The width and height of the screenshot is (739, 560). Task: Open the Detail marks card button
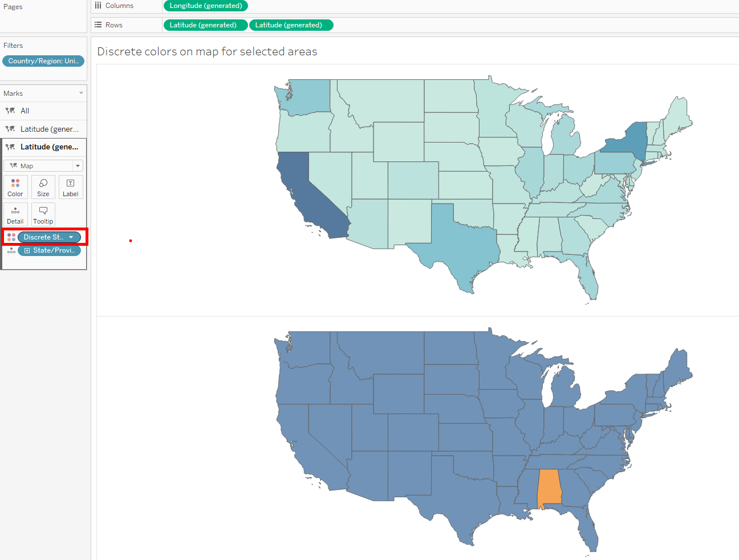(x=15, y=214)
